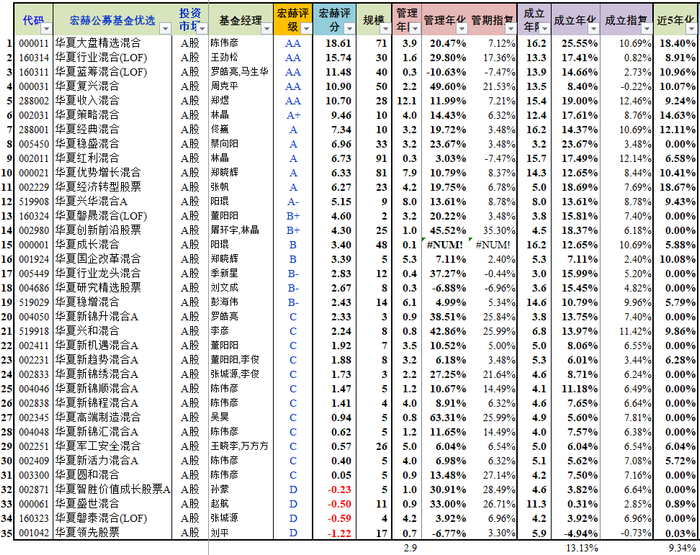Image resolution: width=700 pixels, height=555 pixels.
Task: Select the fund code cell 002345
Action: click(34, 417)
